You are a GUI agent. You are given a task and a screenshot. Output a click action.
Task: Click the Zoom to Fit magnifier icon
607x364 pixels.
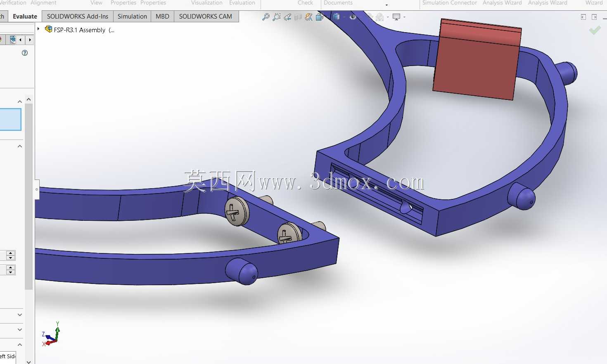266,17
